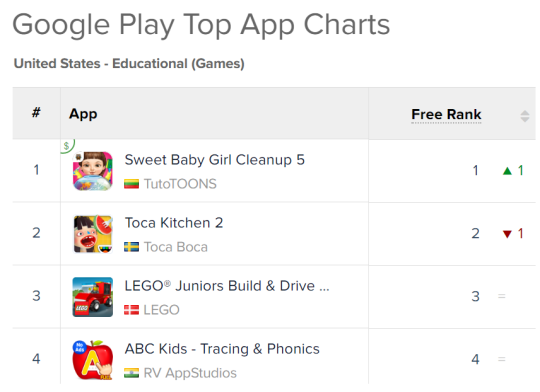The width and height of the screenshot is (540, 392).
Task: Click the green rank-up arrow indicator
Action: (x=507, y=171)
